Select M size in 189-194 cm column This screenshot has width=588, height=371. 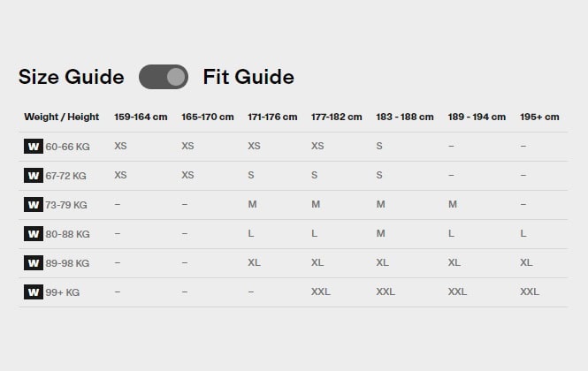pyautogui.click(x=453, y=204)
